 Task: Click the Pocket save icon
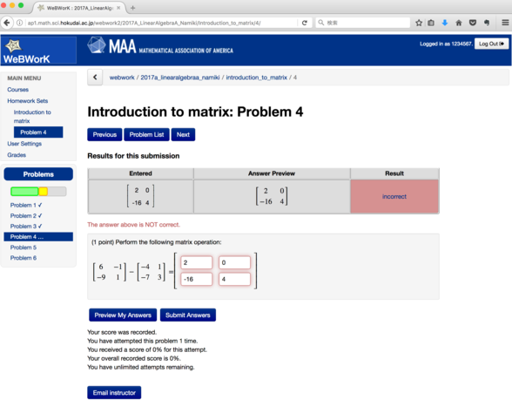point(473,23)
